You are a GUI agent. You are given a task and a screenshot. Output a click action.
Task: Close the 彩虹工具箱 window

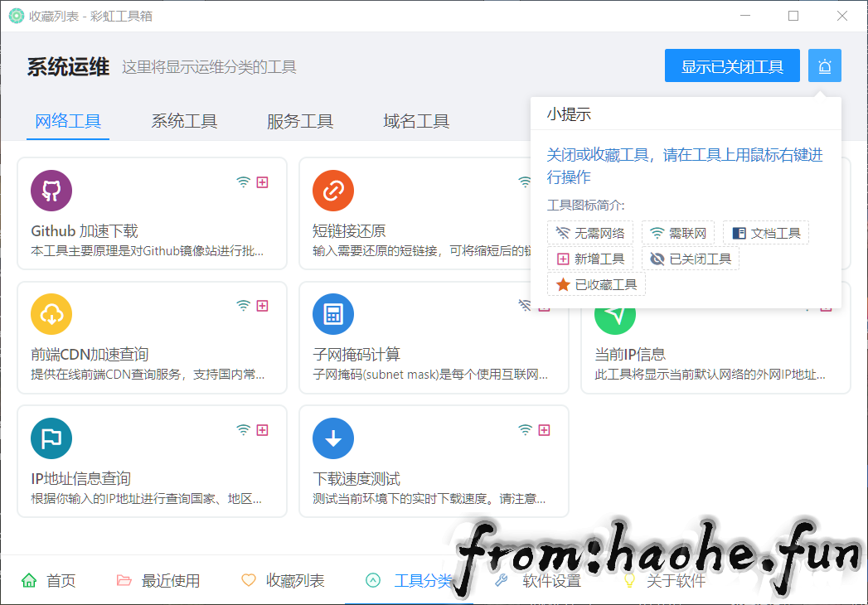point(842,16)
